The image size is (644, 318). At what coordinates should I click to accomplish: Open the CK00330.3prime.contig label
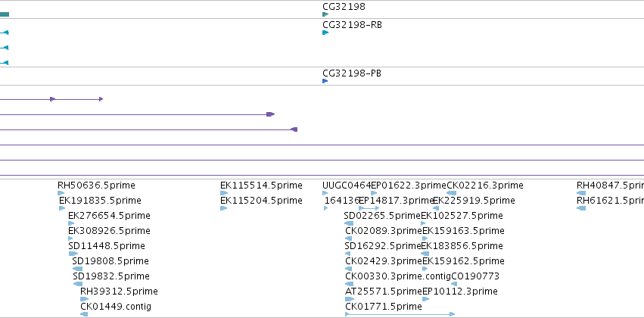point(398,276)
